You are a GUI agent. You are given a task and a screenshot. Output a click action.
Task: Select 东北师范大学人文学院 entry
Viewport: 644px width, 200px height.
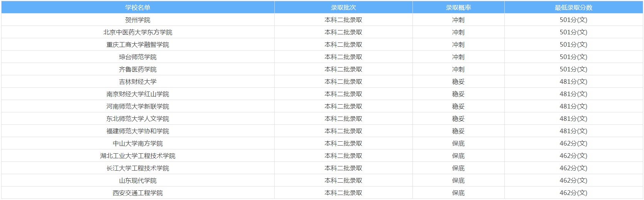138,119
